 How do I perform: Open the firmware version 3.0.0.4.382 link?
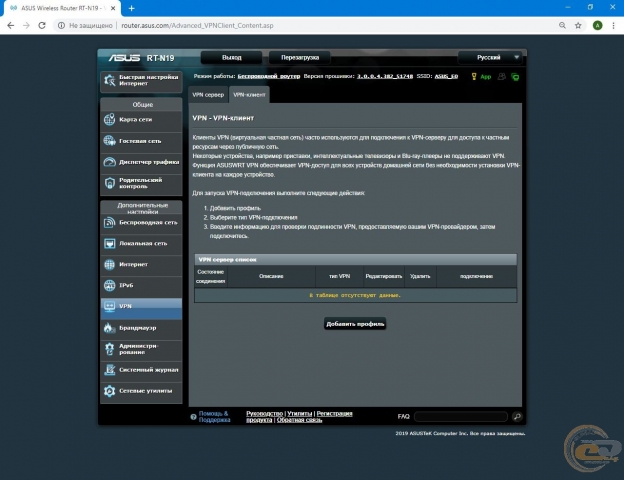pos(385,76)
